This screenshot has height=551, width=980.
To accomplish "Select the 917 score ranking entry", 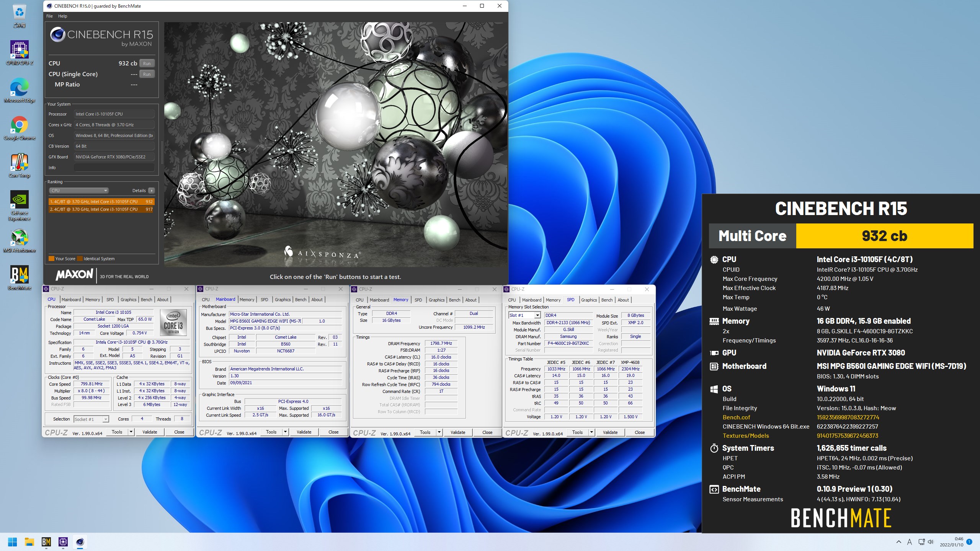I will point(101,209).
